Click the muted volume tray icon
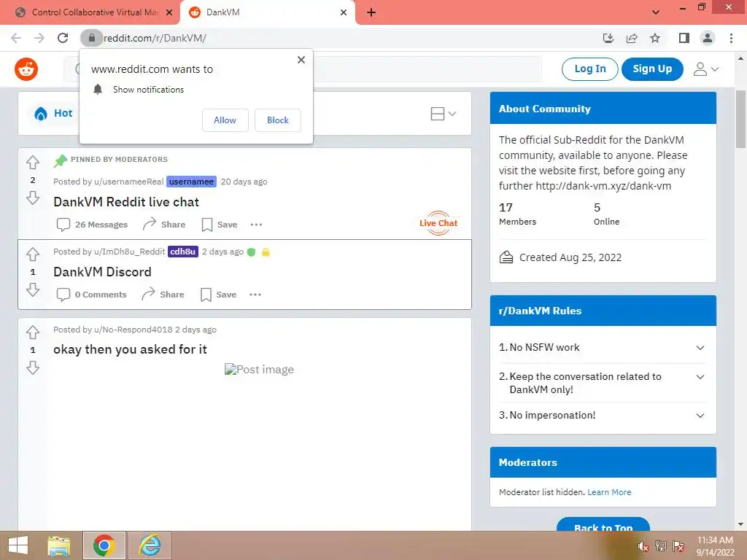 (643, 545)
